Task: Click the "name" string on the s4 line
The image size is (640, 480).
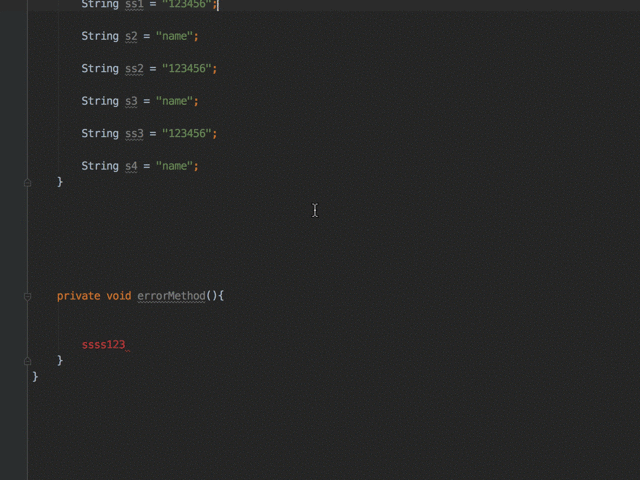Action: pos(174,166)
